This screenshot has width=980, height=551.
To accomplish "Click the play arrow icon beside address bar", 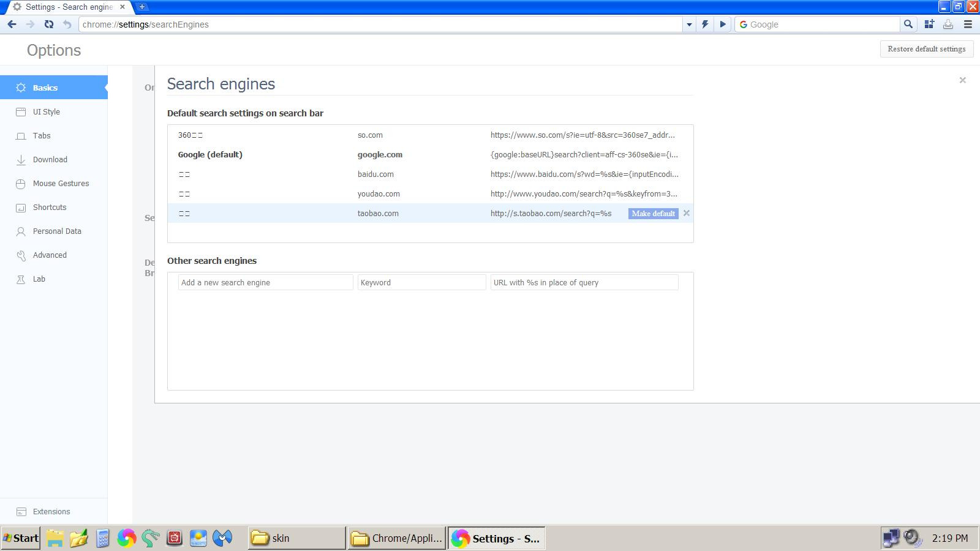I will (x=723, y=24).
